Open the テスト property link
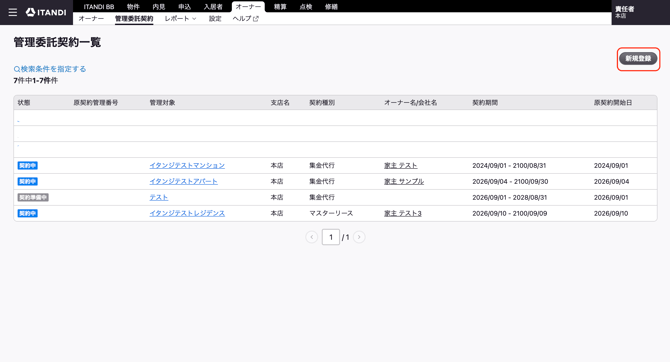670x362 pixels. click(159, 197)
